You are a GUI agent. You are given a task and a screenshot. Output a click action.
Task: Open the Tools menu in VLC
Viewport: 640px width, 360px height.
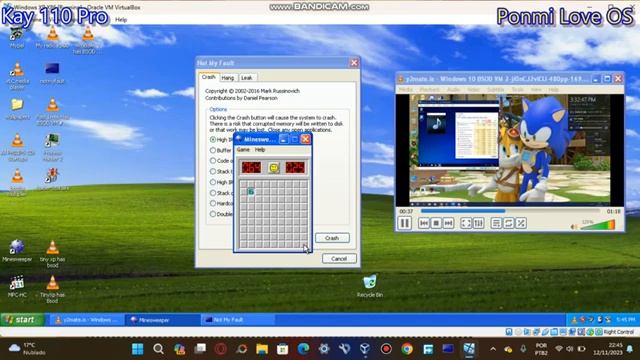coord(517,89)
